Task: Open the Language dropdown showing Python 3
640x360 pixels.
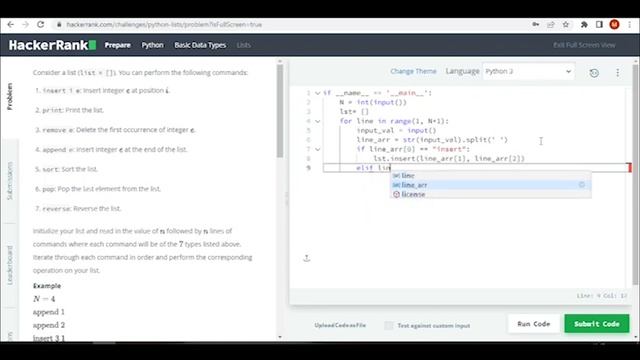Action: coord(529,71)
